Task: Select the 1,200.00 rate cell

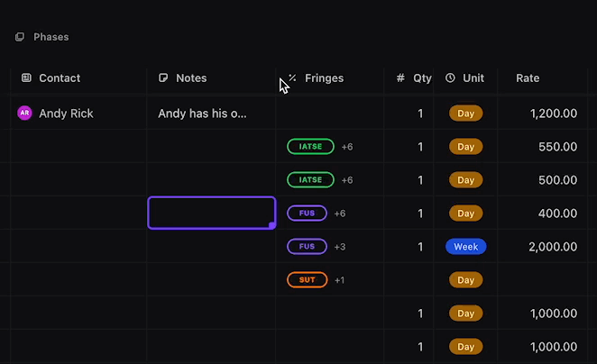Action: pos(543,114)
